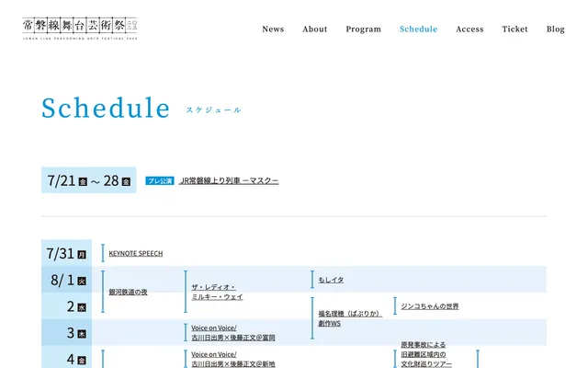Click the Joban Line Performing Arts Festival logo
This screenshot has width=588, height=368.
80,29
